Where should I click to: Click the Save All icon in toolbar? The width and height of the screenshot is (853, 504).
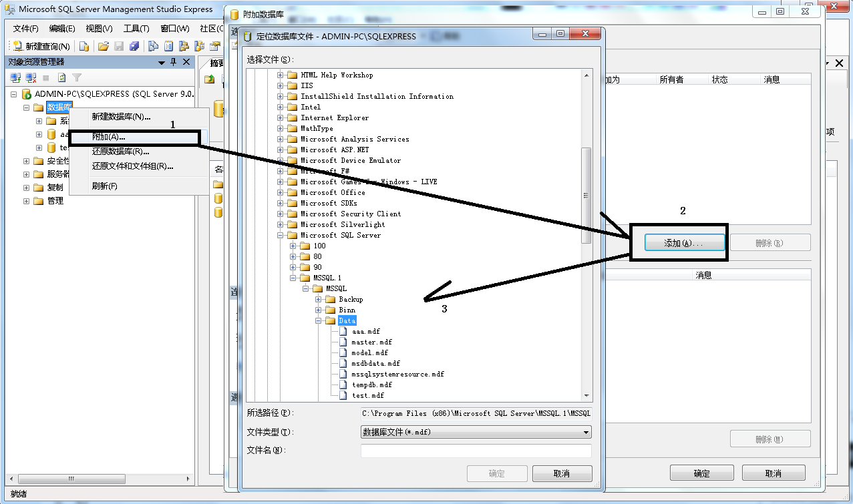[134, 46]
